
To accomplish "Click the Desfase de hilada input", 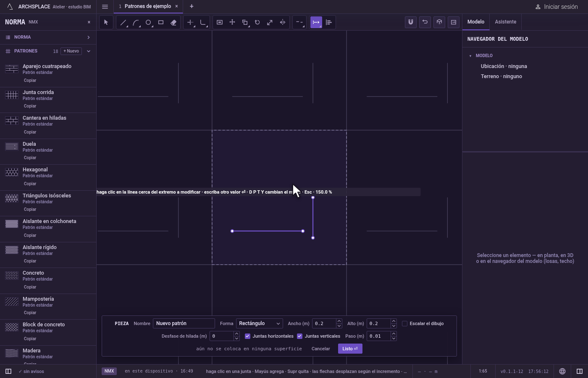I will click(221, 336).
